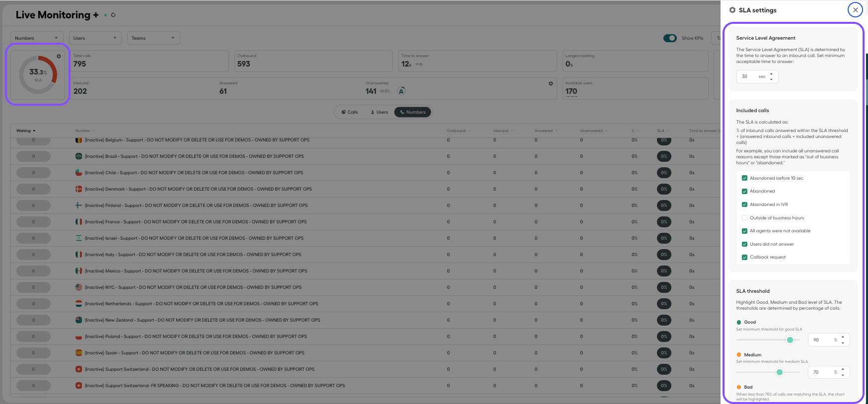Uncheck Callback request checkbox
This screenshot has width=868, height=404.
tap(744, 257)
